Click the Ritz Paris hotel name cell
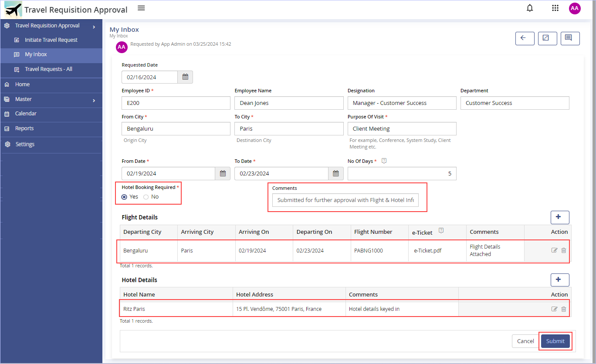 pyautogui.click(x=176, y=309)
